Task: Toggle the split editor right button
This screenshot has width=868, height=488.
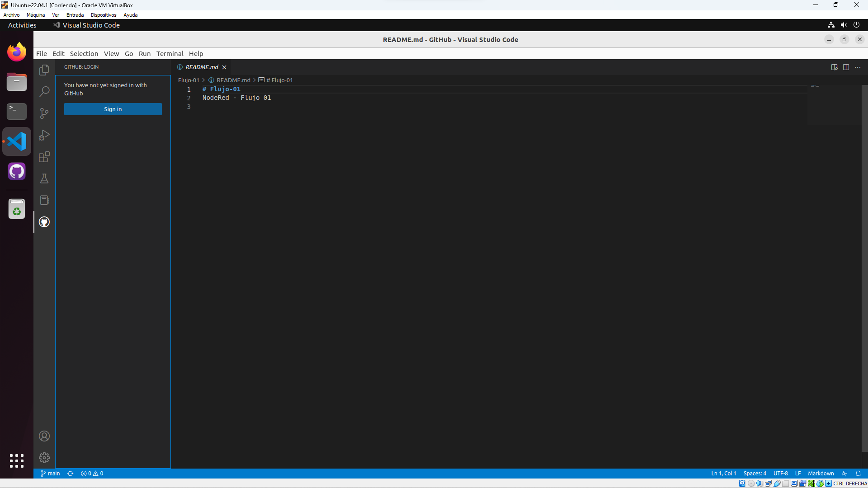Action: click(846, 67)
